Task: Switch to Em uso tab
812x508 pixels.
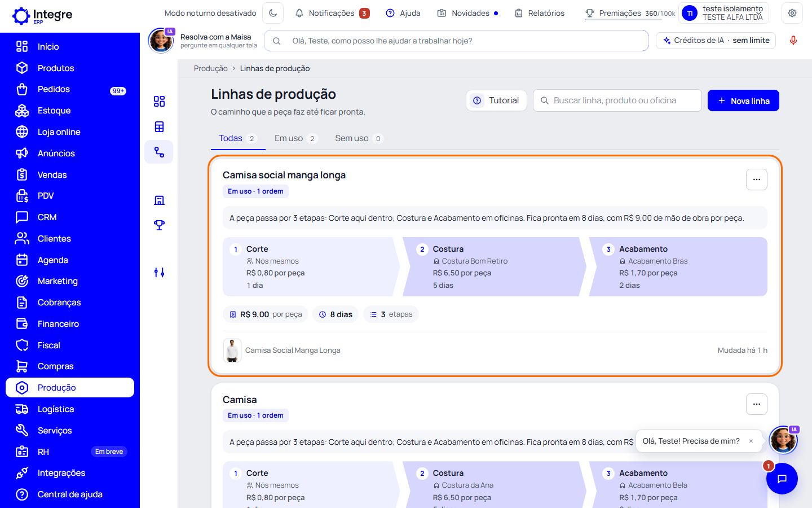Action: click(295, 138)
